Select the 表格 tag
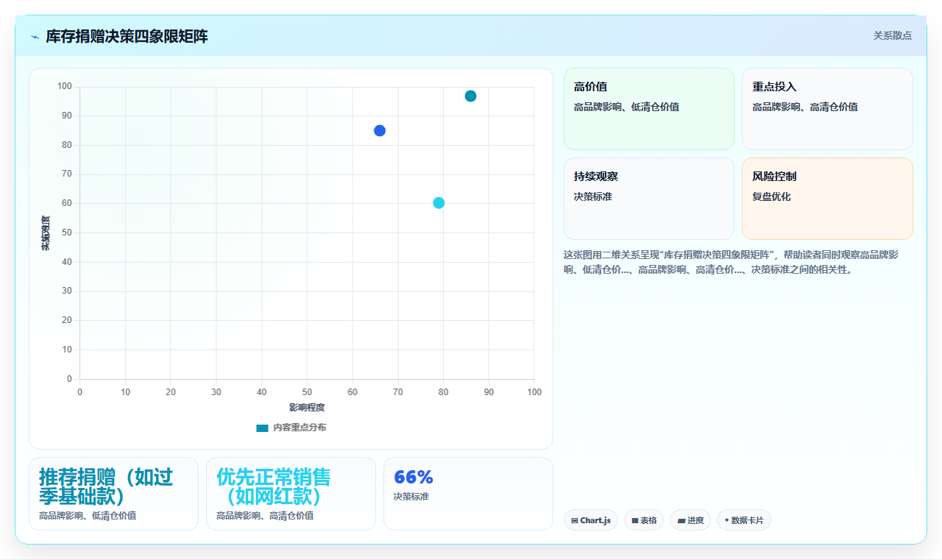942x560 pixels. 644,520
